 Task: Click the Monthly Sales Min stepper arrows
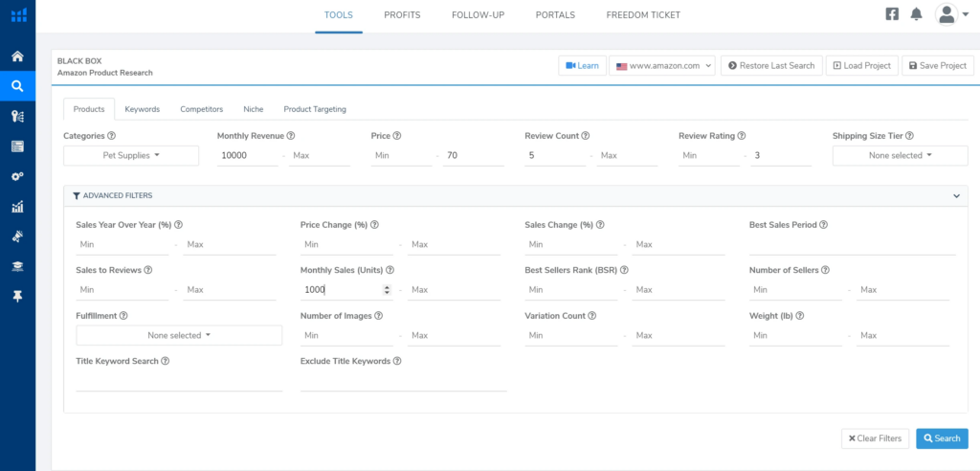(x=387, y=290)
